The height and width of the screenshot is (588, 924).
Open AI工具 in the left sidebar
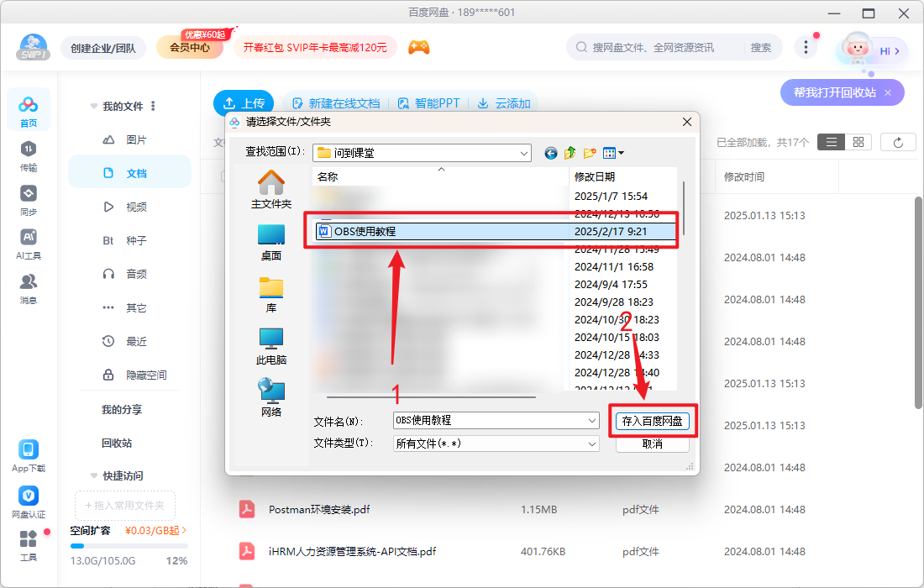pos(29,244)
